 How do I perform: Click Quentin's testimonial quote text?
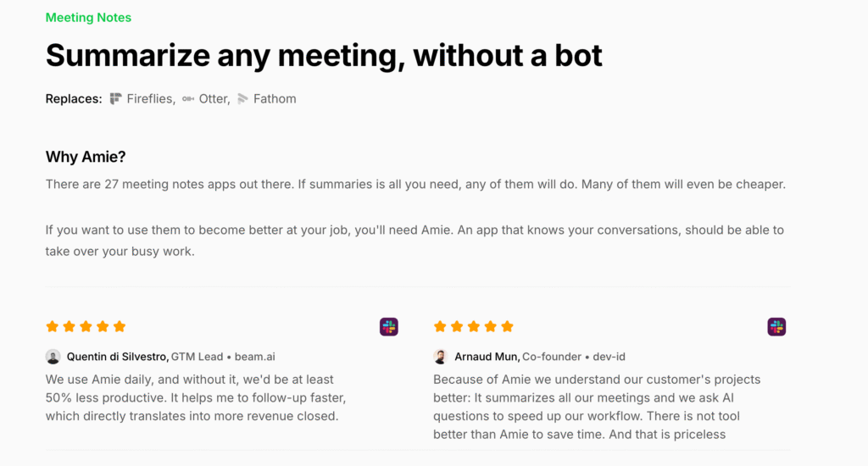(x=196, y=398)
